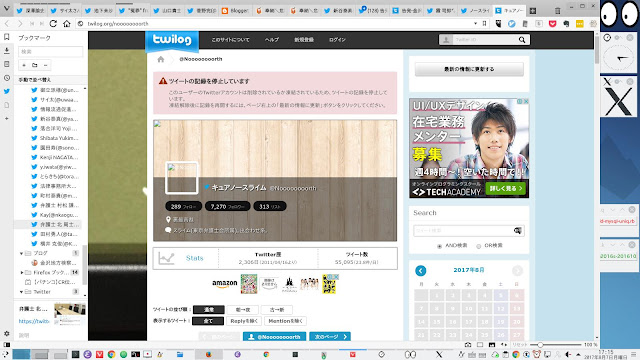The width and height of the screenshot is (640, 360).
Task: Open the address bar dropdown arrow
Action: (x=475, y=24)
